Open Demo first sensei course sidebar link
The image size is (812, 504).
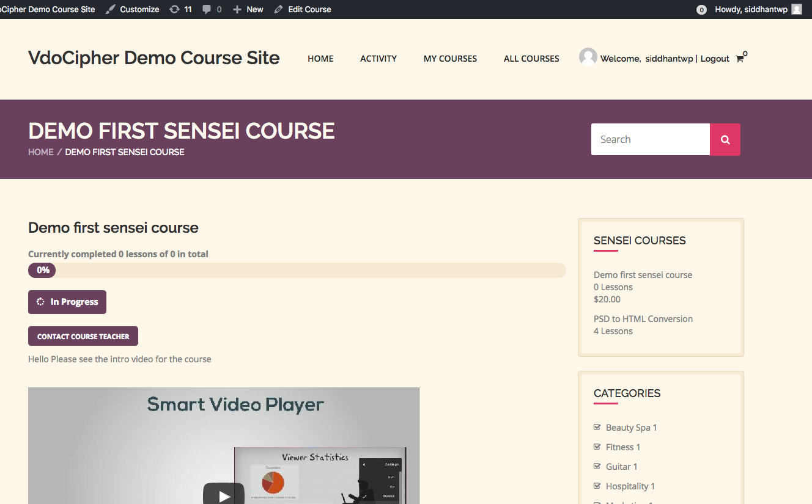643,275
